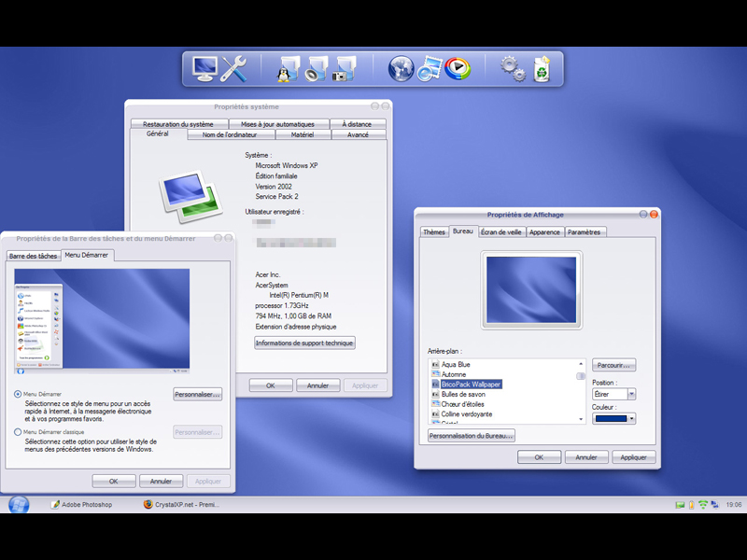
Task: Switch to Adobe Photoshop taskbar item
Action: (81, 505)
